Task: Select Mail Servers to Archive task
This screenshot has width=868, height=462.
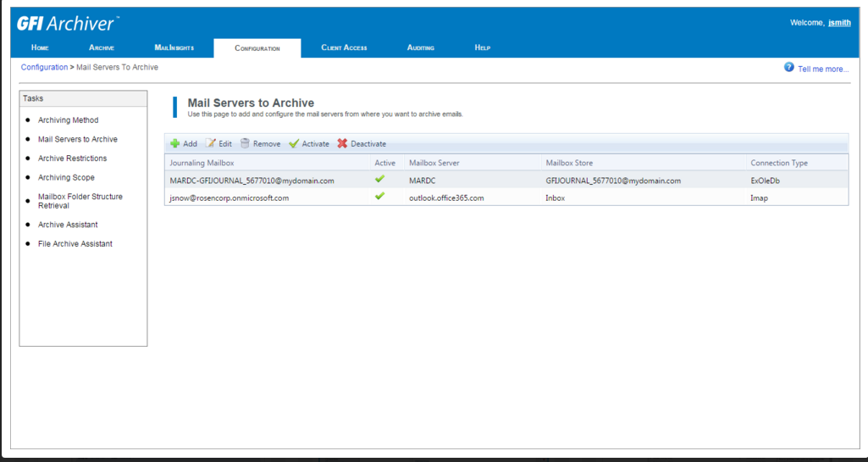Action: 78,139
